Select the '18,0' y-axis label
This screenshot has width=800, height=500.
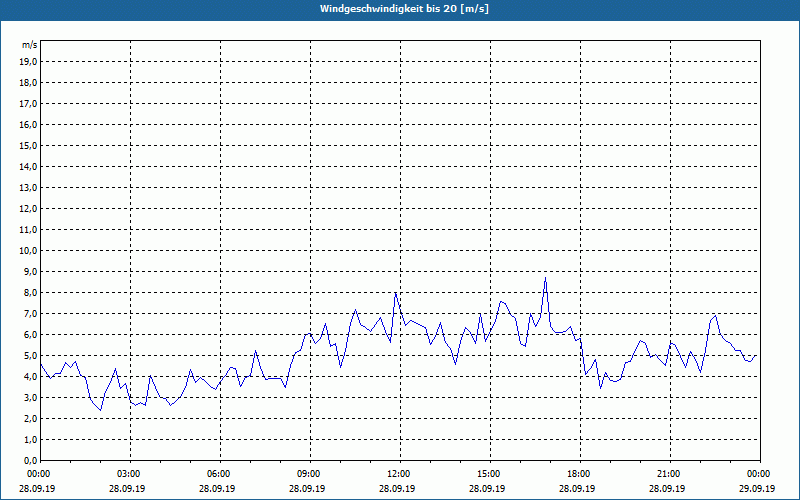point(28,83)
